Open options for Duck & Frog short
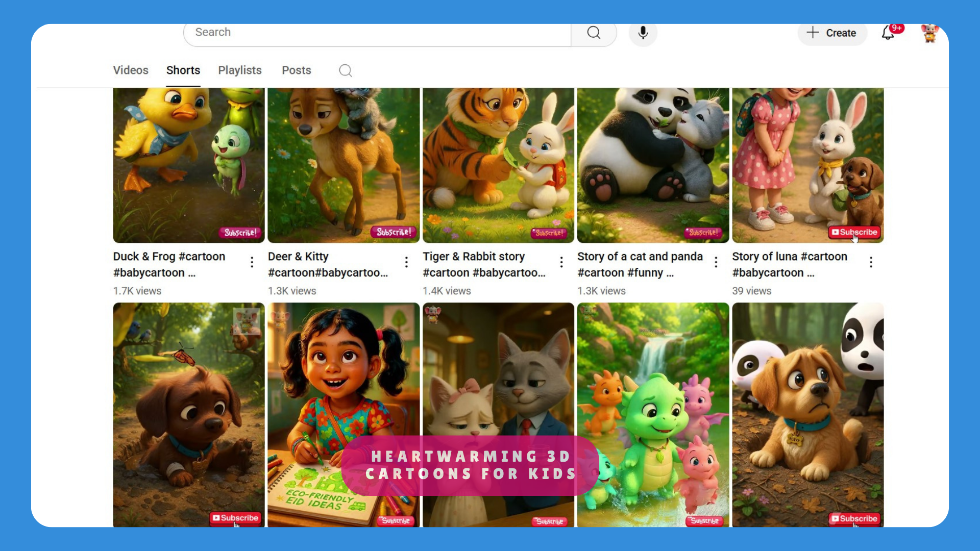980x551 pixels. (252, 262)
